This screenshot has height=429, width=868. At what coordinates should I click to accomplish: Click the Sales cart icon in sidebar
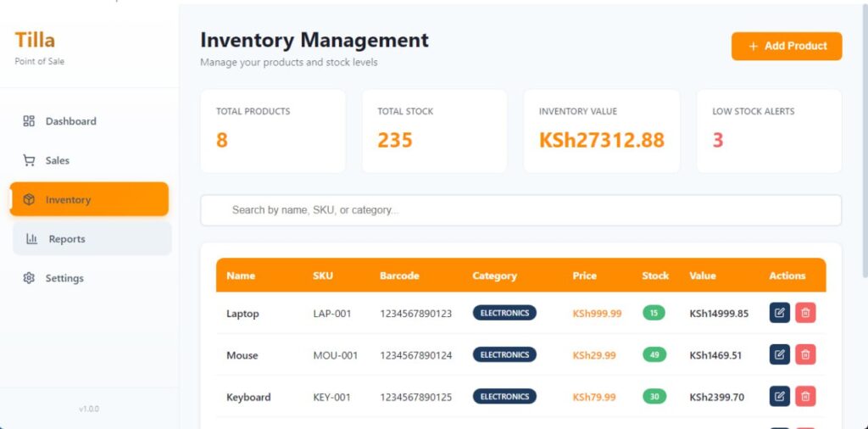click(x=29, y=160)
